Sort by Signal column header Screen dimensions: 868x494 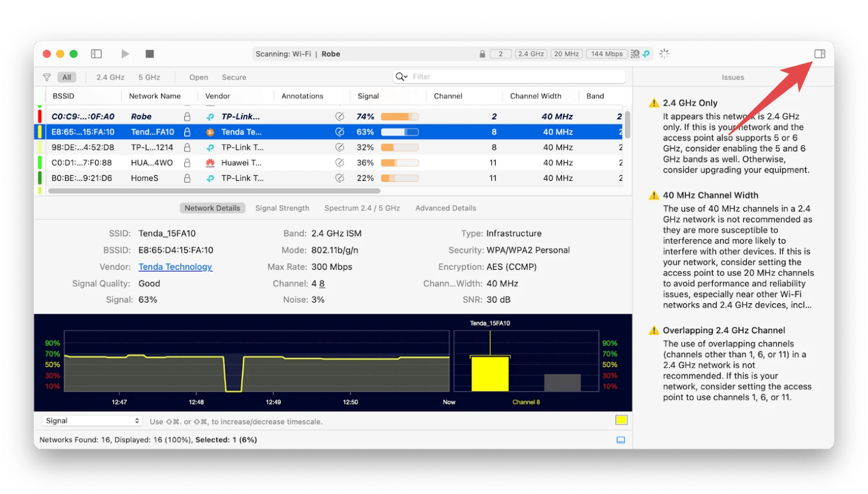click(368, 96)
